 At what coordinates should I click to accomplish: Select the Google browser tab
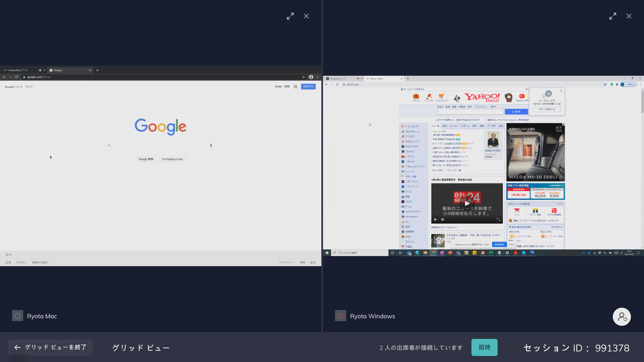point(67,70)
